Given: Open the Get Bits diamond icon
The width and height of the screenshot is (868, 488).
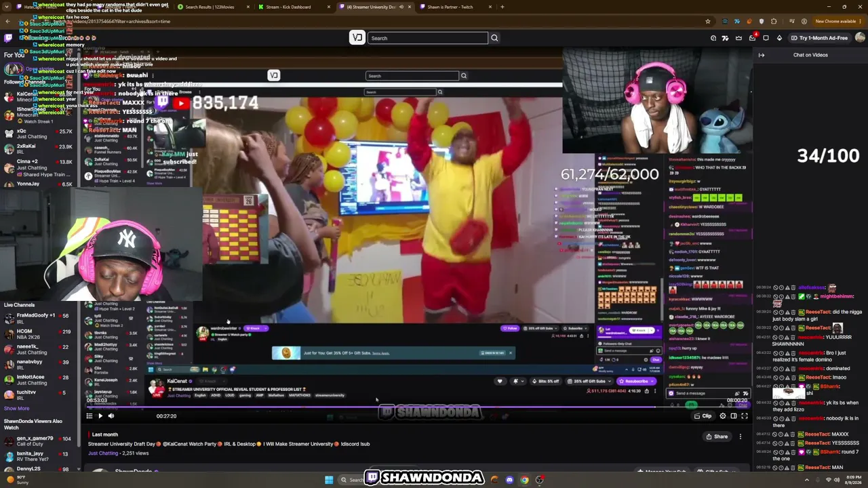Looking at the screenshot, I should pos(779,38).
